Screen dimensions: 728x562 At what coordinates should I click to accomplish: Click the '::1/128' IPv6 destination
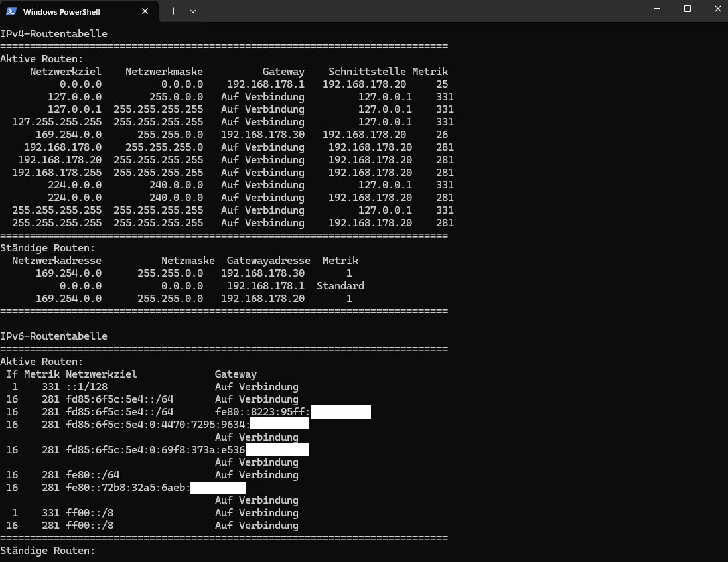click(x=86, y=387)
